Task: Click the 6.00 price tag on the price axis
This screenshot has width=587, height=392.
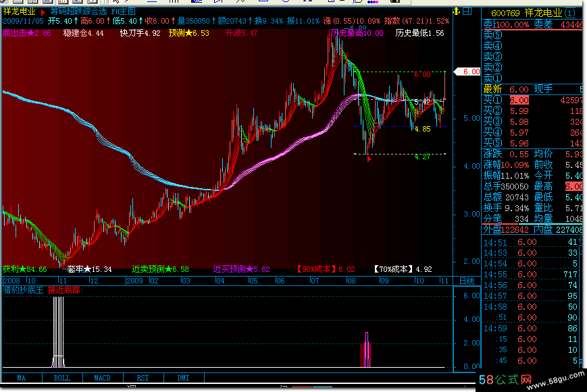Action: pos(467,72)
